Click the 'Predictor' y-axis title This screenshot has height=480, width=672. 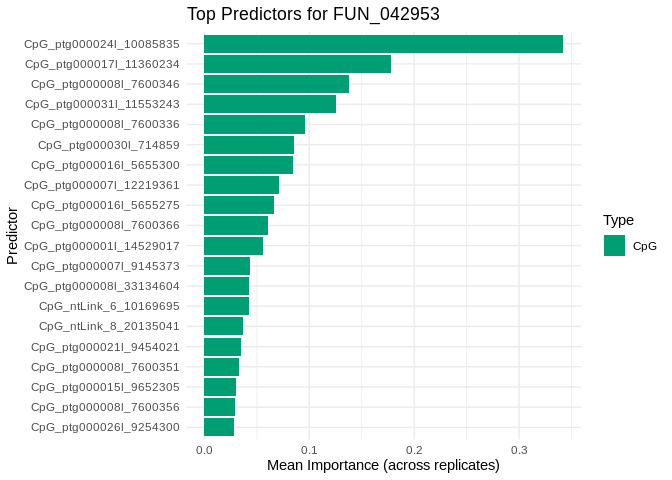coord(12,236)
